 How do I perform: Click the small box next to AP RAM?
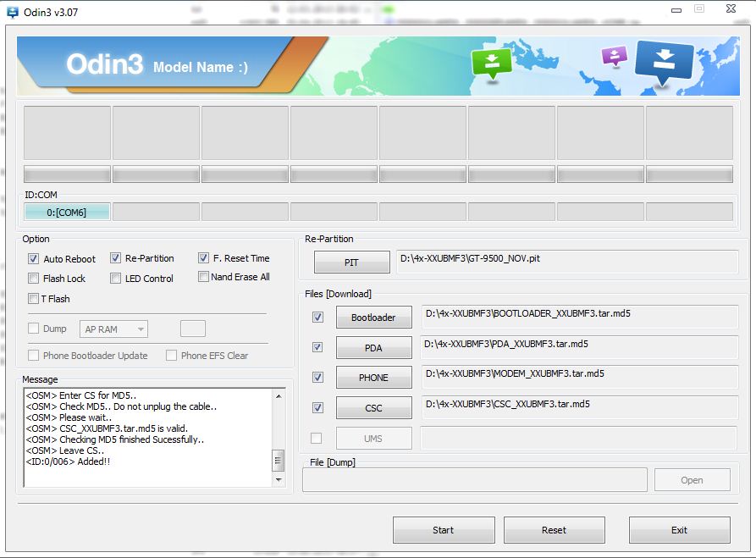193,329
